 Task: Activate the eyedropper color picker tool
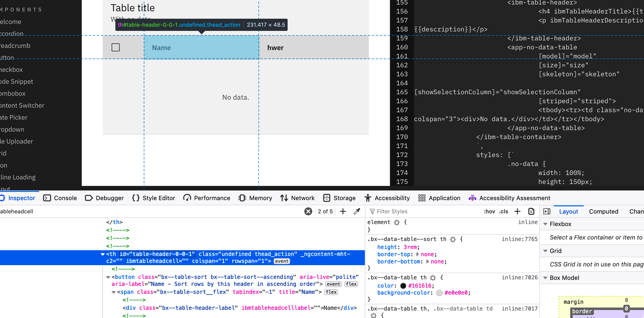click(x=357, y=212)
